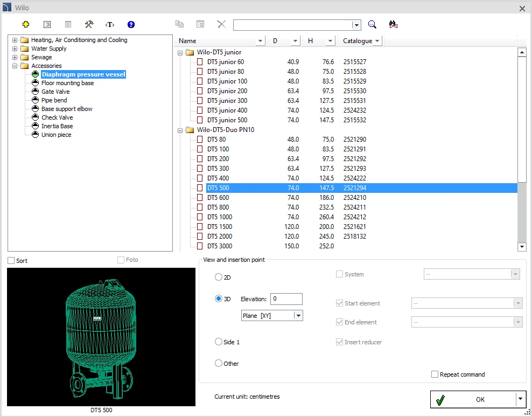Open the Name column filter dropdown
This screenshot has height=417, width=532.
260,41
